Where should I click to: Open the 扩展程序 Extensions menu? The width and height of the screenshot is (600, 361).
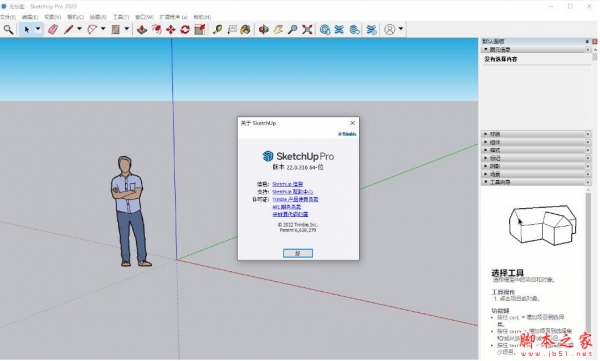pos(173,17)
